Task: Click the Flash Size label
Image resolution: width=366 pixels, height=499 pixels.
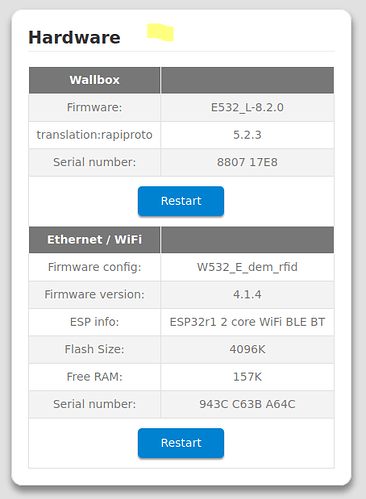Action: point(94,349)
